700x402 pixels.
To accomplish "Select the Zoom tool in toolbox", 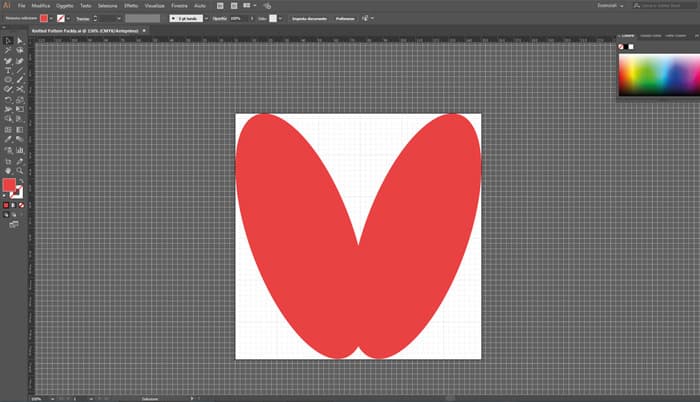I will [x=20, y=170].
